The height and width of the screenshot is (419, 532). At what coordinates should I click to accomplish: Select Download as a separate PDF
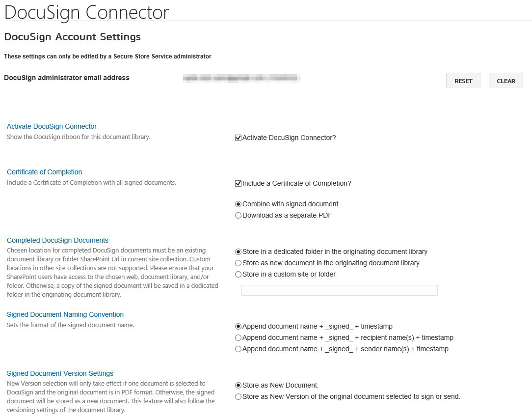pos(238,215)
